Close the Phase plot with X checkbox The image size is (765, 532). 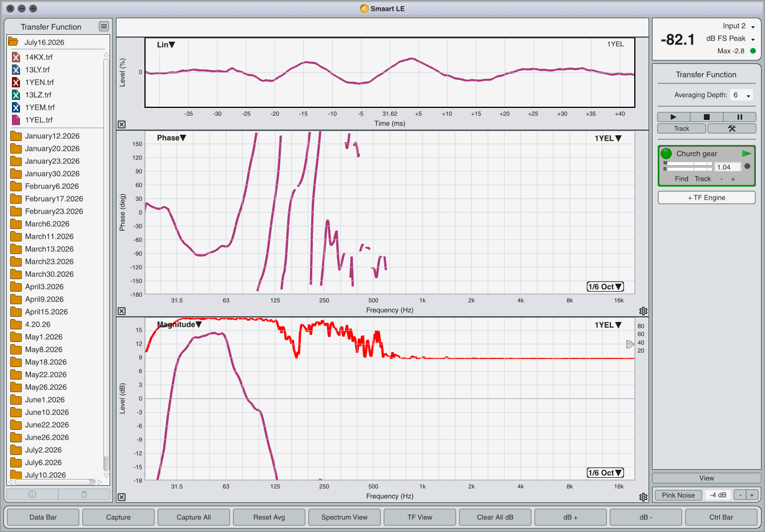122,311
